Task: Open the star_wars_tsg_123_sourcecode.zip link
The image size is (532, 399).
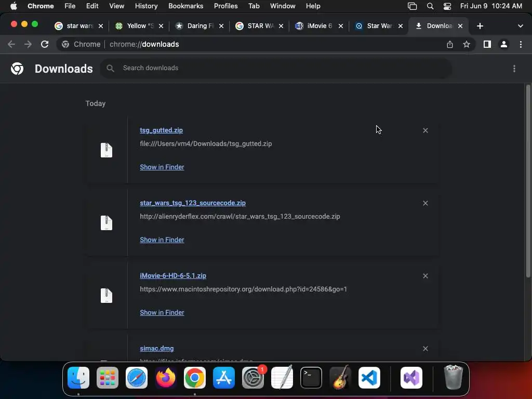Action: pos(193,203)
